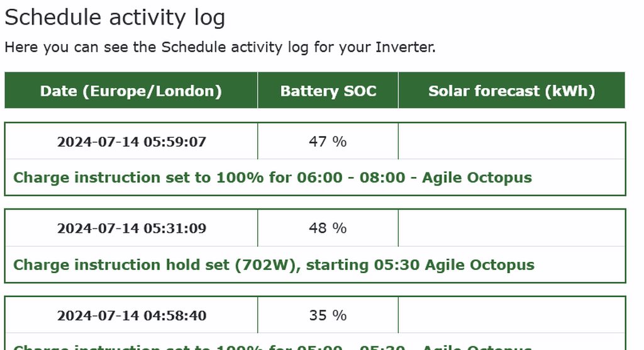Select the 2024-07-14 05:31:09 date entry
The height and width of the screenshot is (350, 644).
point(131,228)
